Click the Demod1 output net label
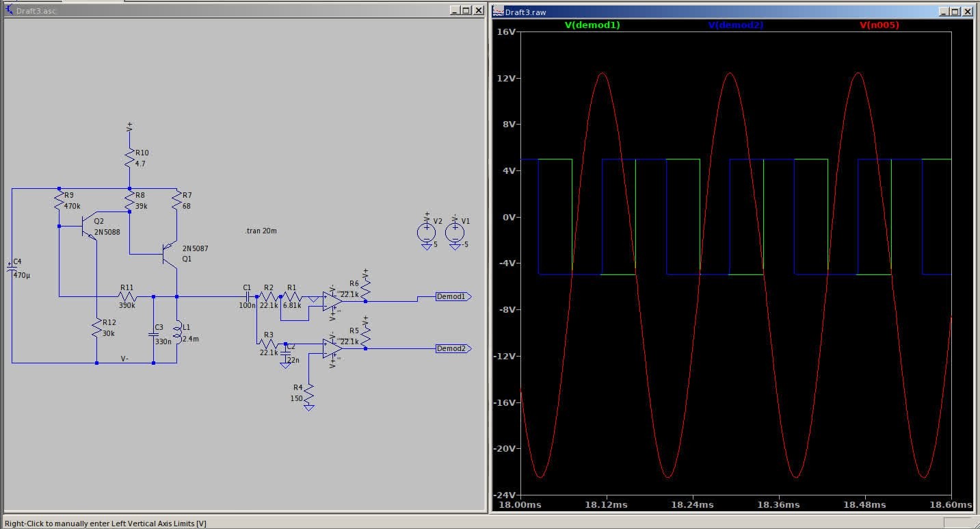980x529 pixels. coord(453,297)
